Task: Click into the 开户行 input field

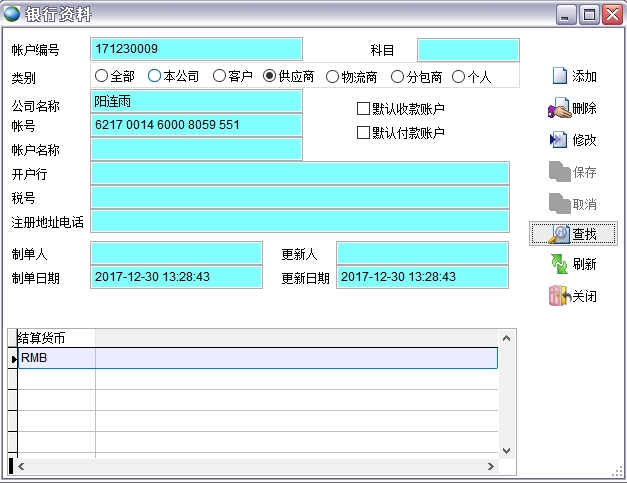Action: [299, 174]
